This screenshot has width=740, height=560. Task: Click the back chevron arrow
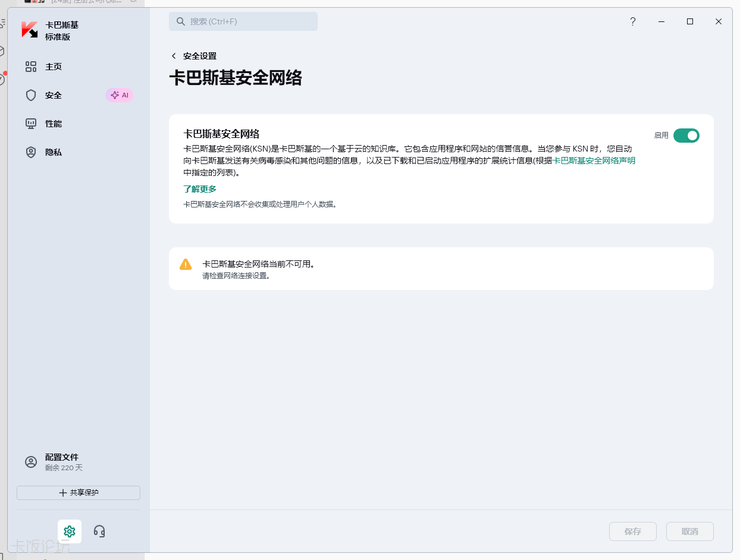(174, 56)
